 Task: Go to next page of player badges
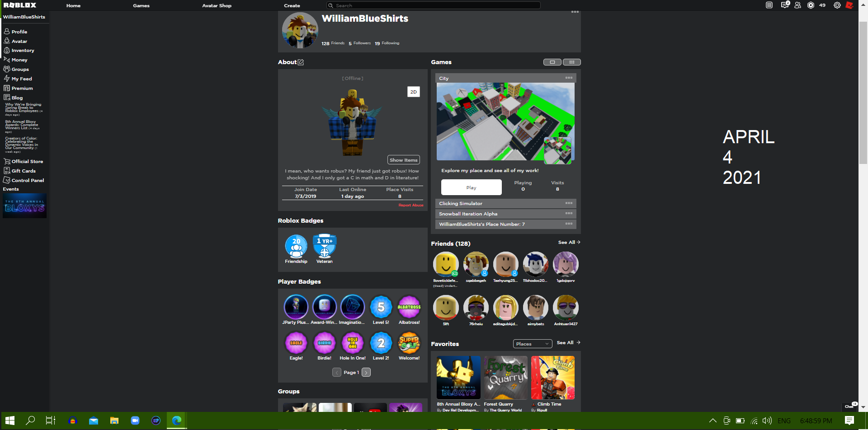click(366, 372)
